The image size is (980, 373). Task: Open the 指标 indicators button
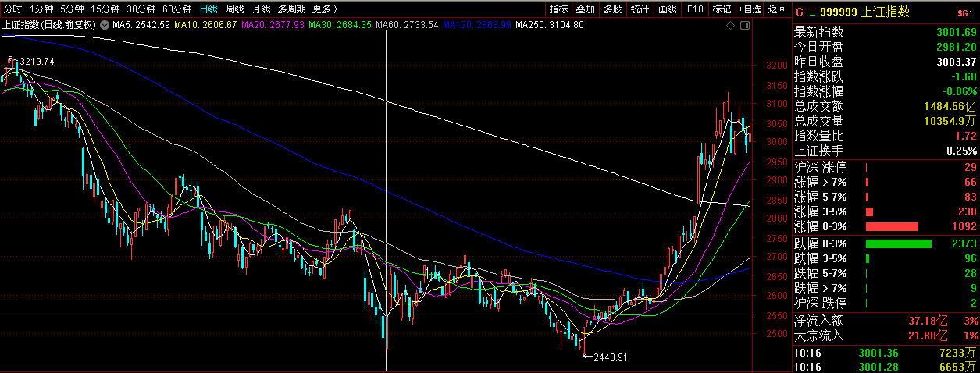(x=558, y=9)
